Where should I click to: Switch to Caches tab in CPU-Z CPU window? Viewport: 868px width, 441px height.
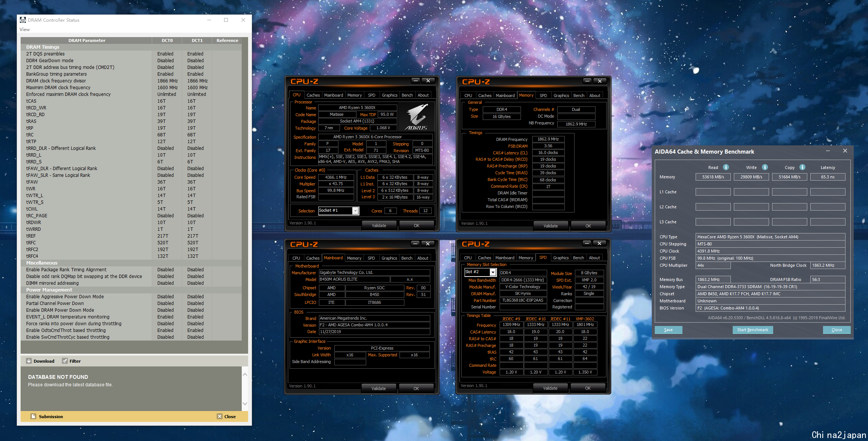pyautogui.click(x=313, y=95)
